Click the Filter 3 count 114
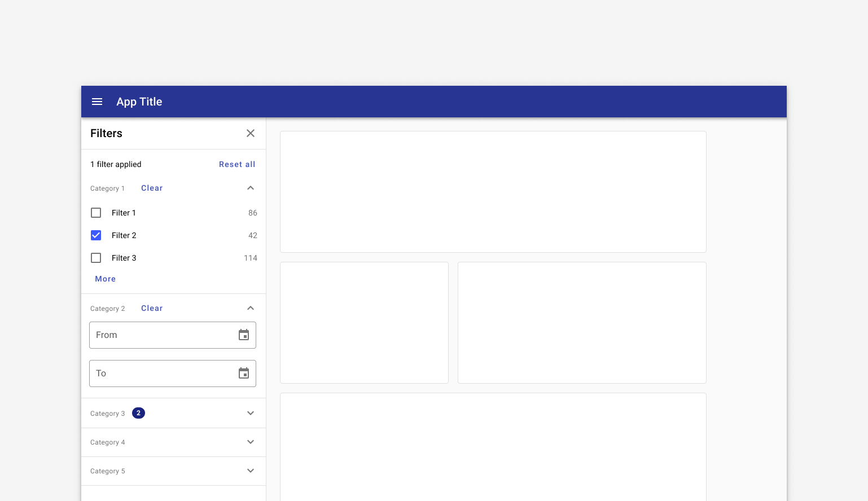This screenshot has height=501, width=868. pyautogui.click(x=251, y=258)
